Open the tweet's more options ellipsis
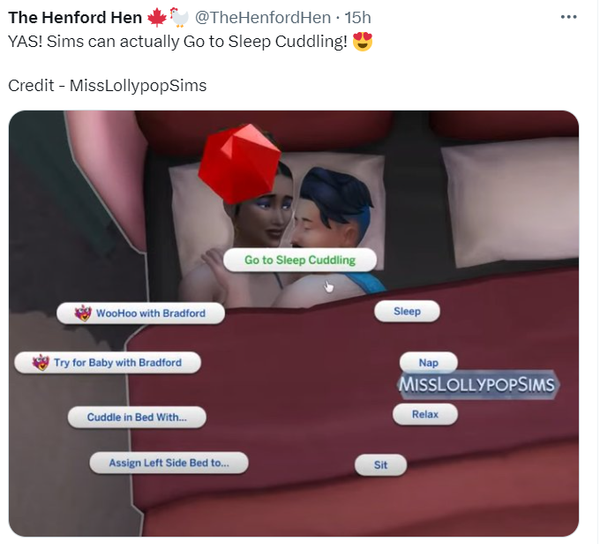Screen dimensions: 600x544 click(568, 17)
